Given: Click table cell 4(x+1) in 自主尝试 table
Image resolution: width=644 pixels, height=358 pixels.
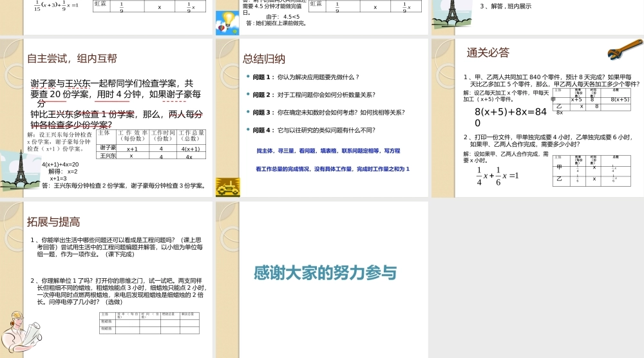Looking at the screenshot, I should click(x=191, y=149).
